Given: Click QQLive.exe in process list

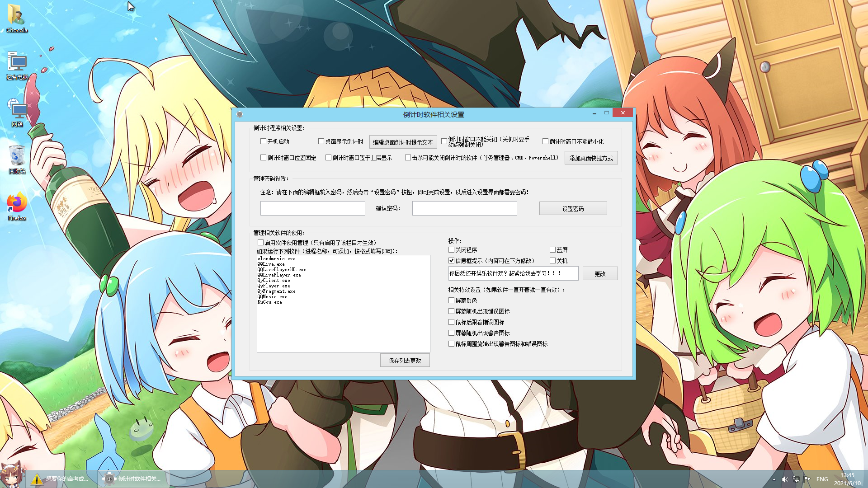Looking at the screenshot, I should (271, 264).
